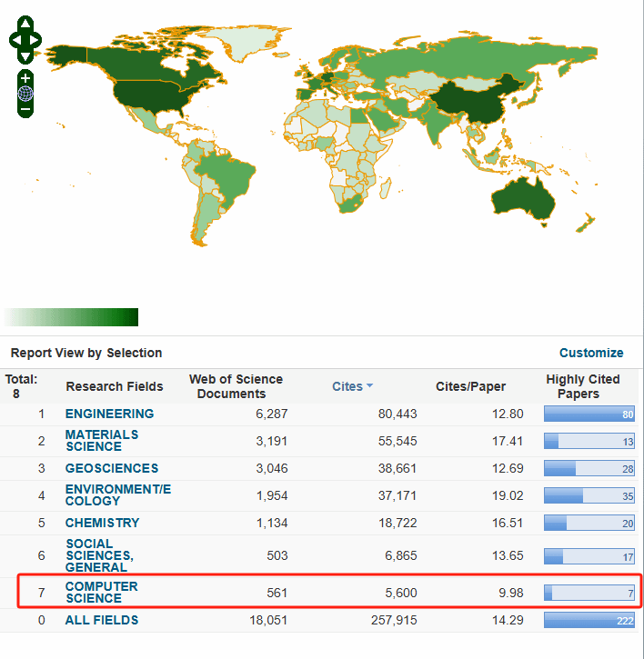Zoom in on the map
The width and height of the screenshot is (644, 659).
(25, 78)
